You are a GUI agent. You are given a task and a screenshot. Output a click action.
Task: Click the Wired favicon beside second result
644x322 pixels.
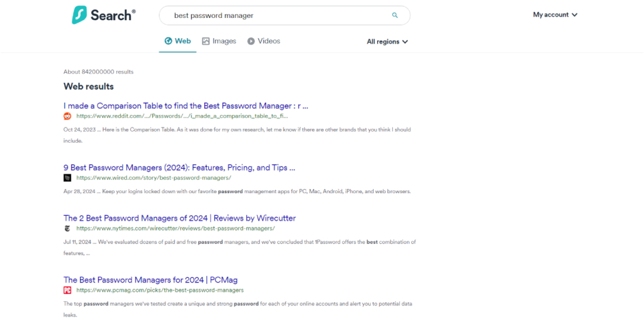pos(67,178)
